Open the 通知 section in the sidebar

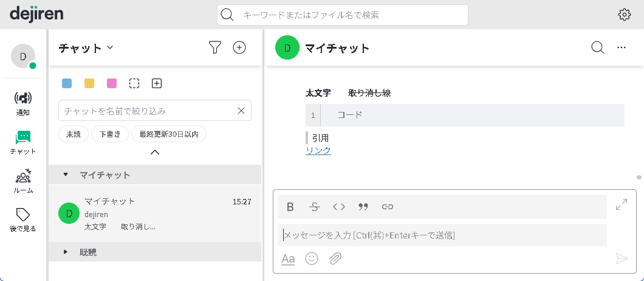(x=23, y=103)
